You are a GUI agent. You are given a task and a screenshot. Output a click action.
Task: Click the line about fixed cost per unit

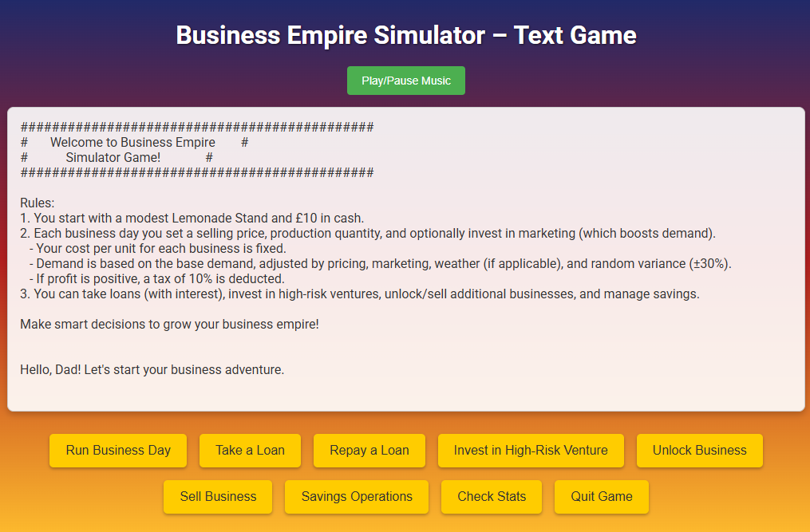[157, 248]
